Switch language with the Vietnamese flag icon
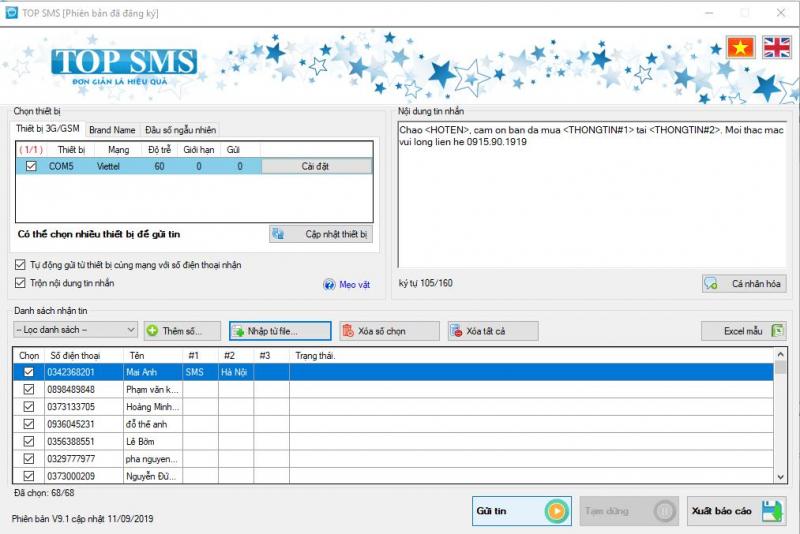The image size is (800, 534). 740,47
